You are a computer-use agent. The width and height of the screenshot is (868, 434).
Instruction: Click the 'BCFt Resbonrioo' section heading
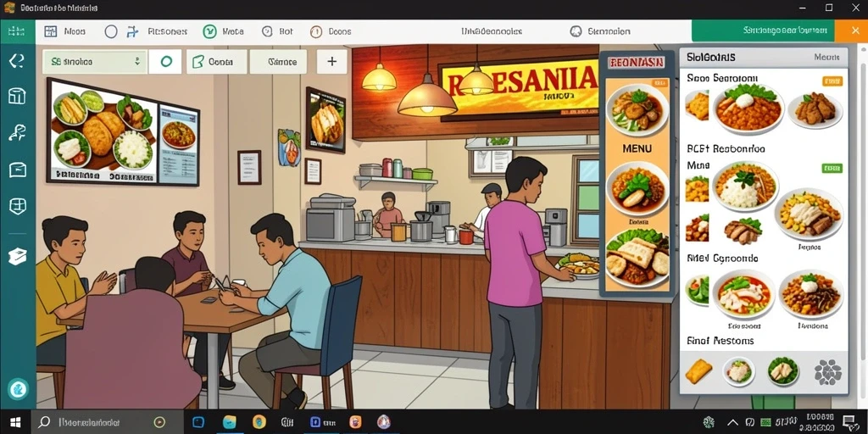coord(726,149)
